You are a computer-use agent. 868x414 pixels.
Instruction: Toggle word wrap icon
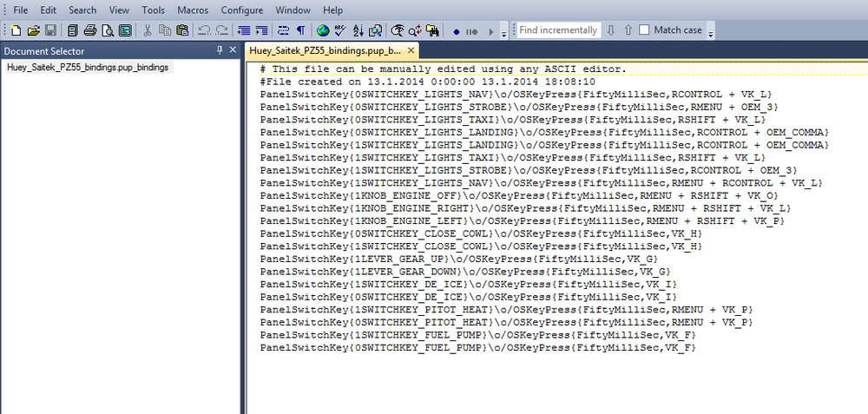284,30
